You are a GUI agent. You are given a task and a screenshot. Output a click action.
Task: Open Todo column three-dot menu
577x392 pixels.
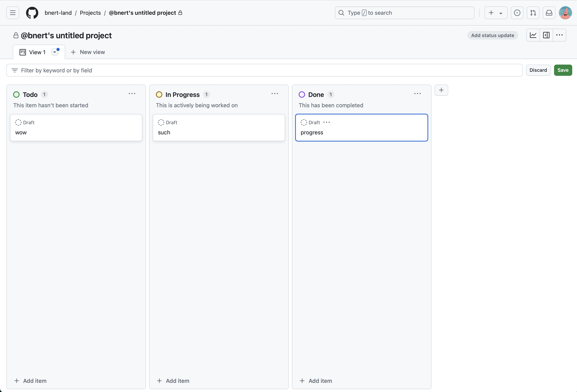(132, 94)
